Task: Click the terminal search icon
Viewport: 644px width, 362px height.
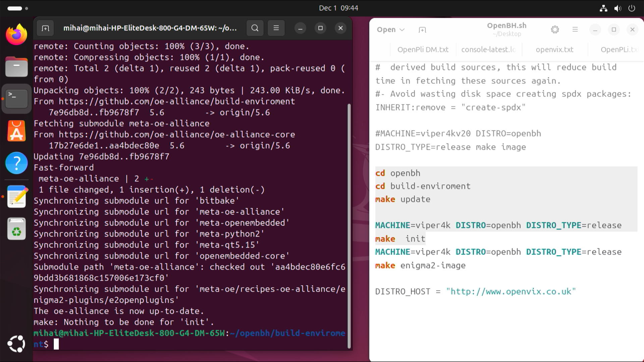Action: click(x=255, y=28)
